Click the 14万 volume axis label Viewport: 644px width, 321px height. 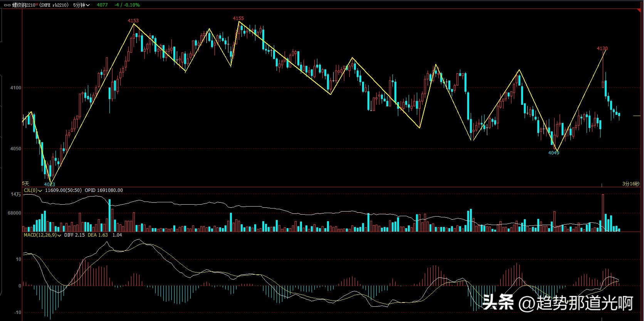tap(16, 195)
